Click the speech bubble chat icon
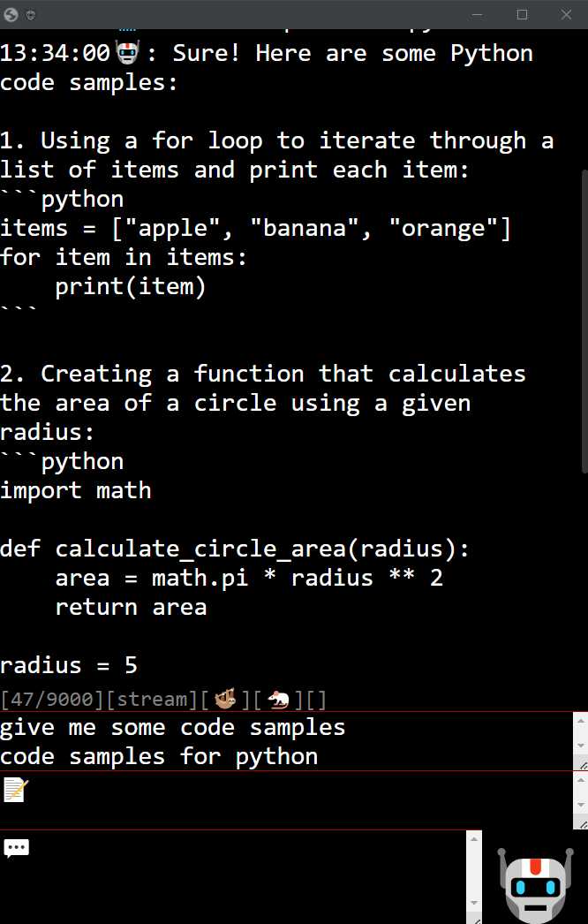Viewport: 588px width, 924px height. point(16,847)
